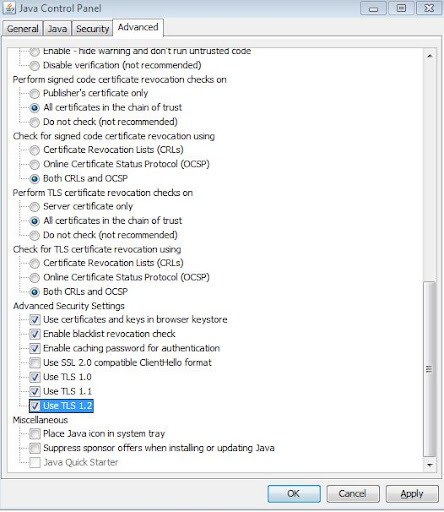Uncheck the highlighted Use TLS 1.2 box
Viewport: 444px width, 512px height.
coord(35,406)
